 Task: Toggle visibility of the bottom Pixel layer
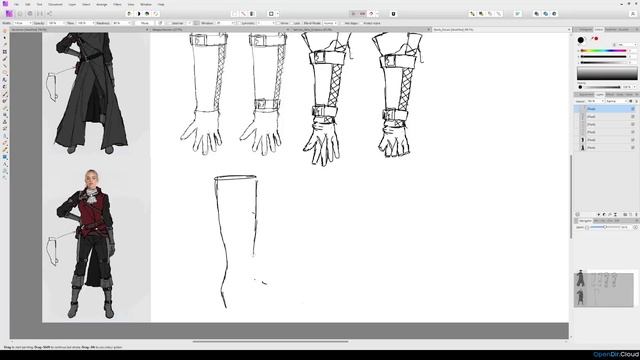tap(633, 148)
